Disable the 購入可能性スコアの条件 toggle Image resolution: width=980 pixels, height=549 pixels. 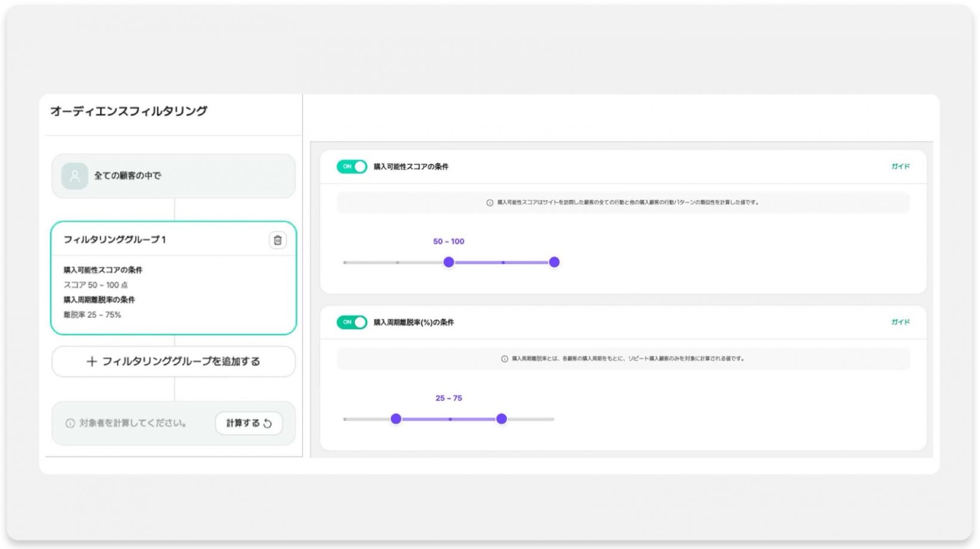pyautogui.click(x=352, y=167)
